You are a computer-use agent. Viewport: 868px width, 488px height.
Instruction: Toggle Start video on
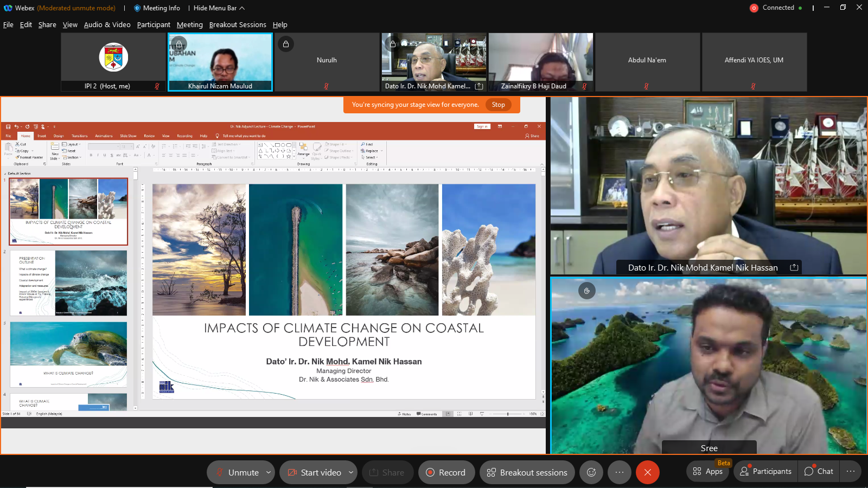[314, 472]
